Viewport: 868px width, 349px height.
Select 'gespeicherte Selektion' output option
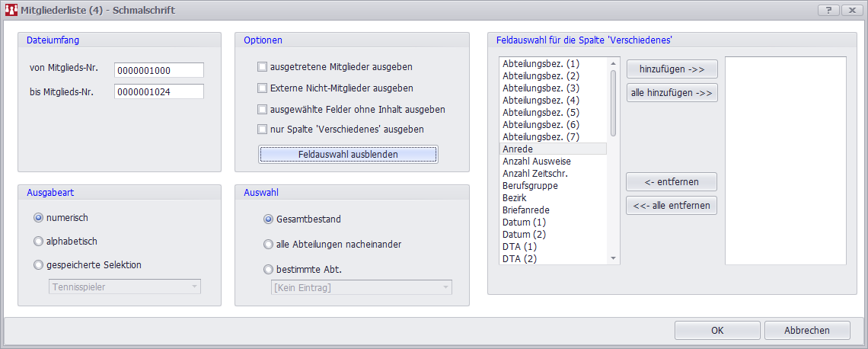[x=39, y=265]
